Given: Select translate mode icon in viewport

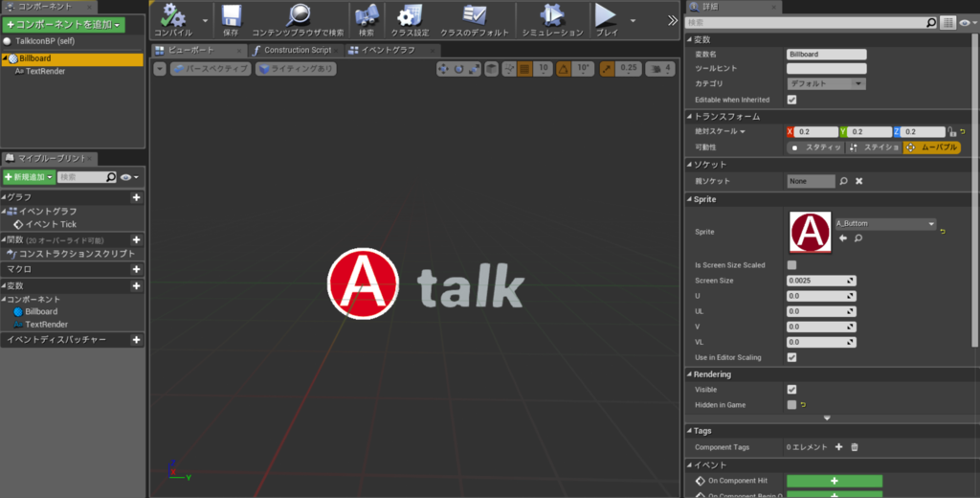Looking at the screenshot, I should tap(443, 69).
